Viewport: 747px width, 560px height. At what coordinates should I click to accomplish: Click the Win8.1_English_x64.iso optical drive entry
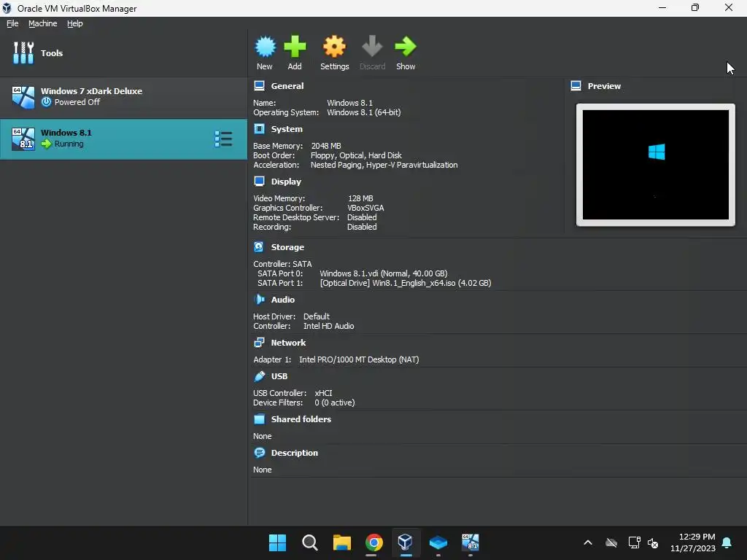pyautogui.click(x=406, y=283)
